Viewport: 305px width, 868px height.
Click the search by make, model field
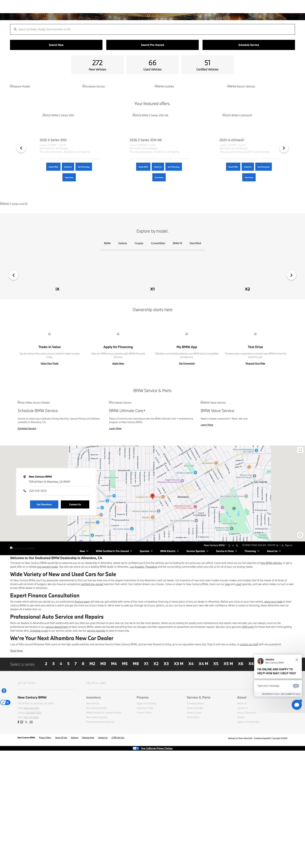[x=152, y=29]
